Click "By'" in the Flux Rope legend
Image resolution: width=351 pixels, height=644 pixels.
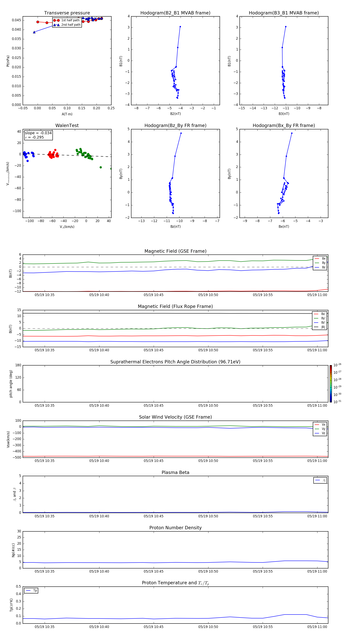[x=320, y=318]
